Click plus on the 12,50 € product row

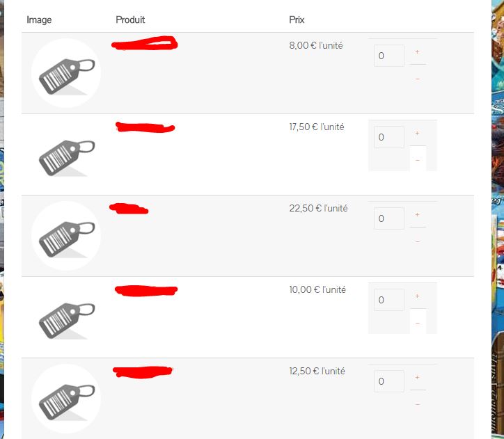pyautogui.click(x=418, y=378)
